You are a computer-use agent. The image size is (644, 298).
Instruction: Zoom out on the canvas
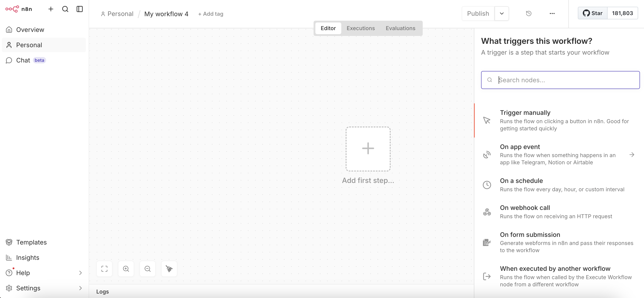[148, 269]
